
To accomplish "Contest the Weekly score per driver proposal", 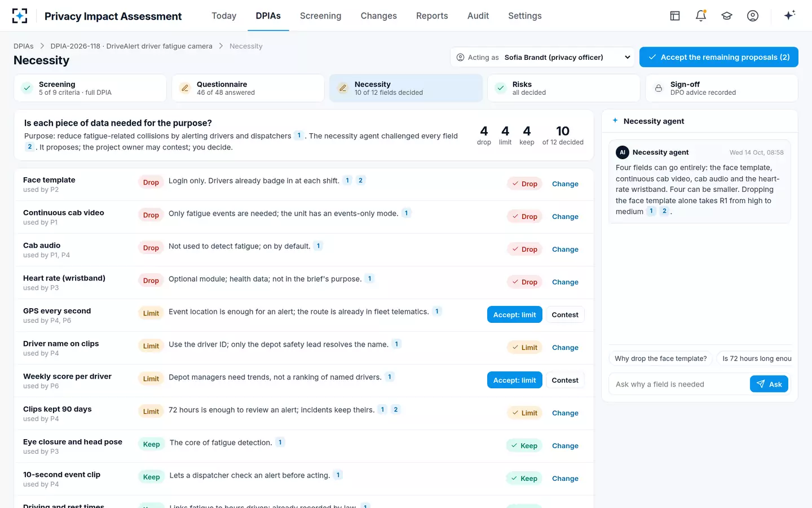I will (565, 380).
